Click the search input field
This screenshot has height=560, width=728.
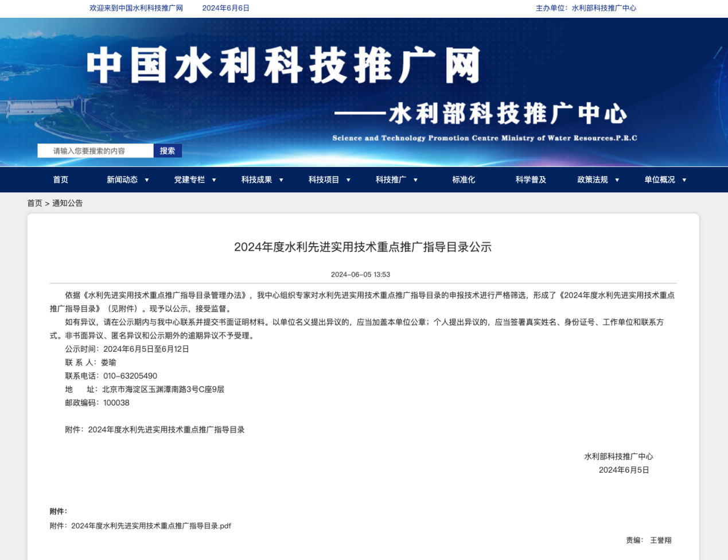point(95,151)
